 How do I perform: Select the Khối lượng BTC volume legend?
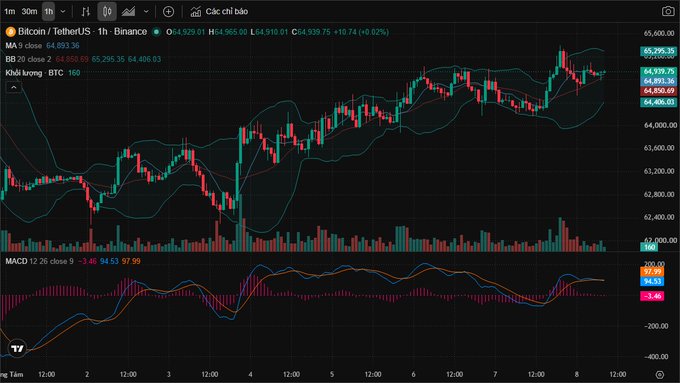pyautogui.click(x=34, y=73)
